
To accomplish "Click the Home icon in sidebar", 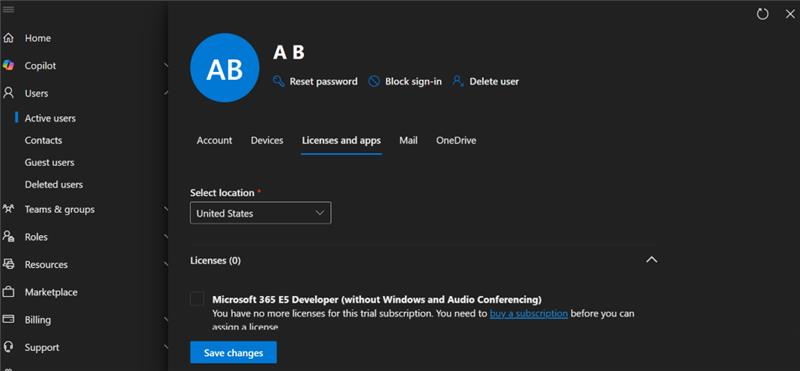I will coord(8,38).
